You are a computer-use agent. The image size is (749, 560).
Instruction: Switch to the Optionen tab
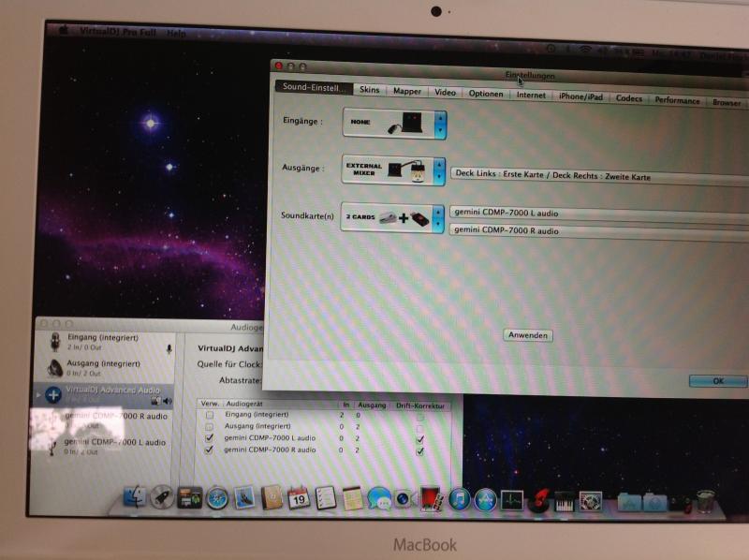pos(486,94)
